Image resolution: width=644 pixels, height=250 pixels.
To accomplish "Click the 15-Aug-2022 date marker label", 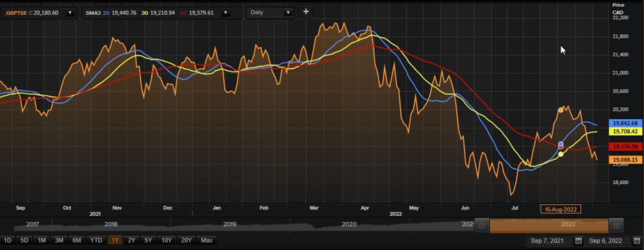I will tap(560, 210).
